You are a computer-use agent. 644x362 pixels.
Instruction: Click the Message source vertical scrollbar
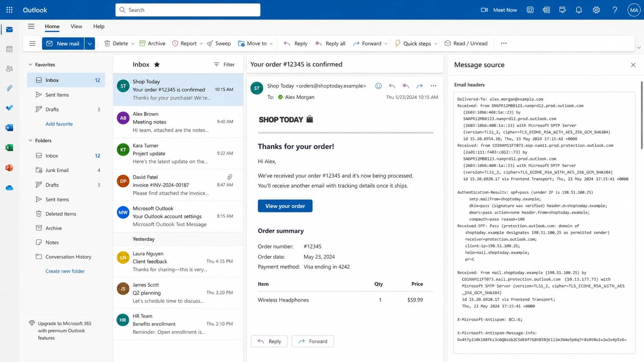[x=641, y=115]
